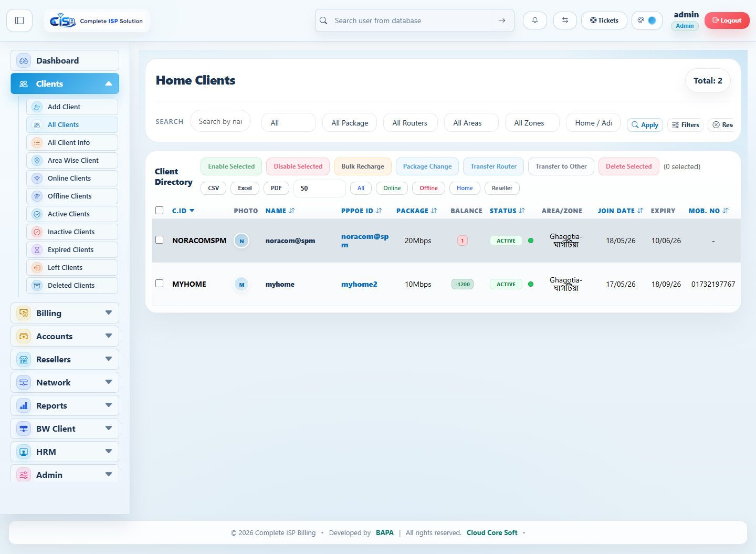The width and height of the screenshot is (756, 554).
Task: Toggle the sidebar panel icon
Action: pos(19,20)
